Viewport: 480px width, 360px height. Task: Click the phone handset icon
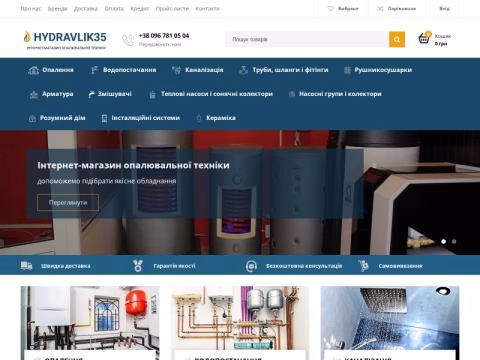[128, 40]
